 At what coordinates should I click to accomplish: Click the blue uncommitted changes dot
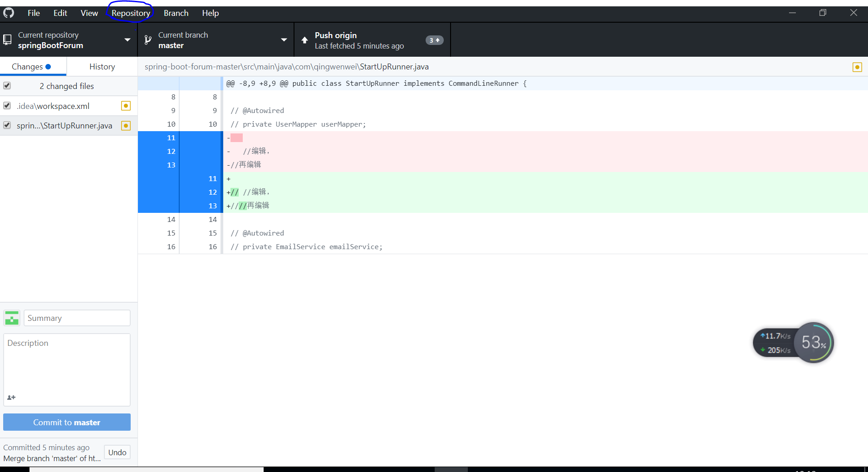[48, 67]
